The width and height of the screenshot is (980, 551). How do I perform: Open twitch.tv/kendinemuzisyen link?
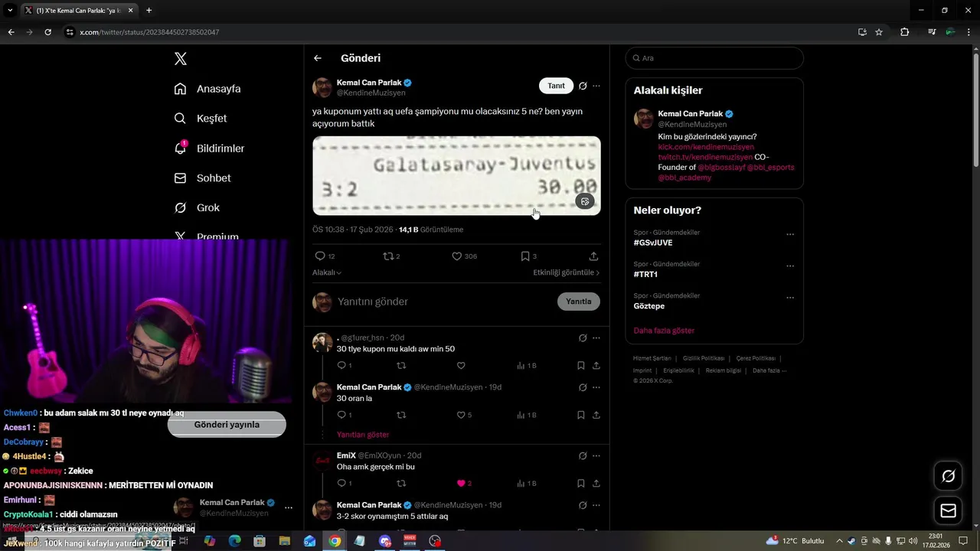[x=705, y=157]
